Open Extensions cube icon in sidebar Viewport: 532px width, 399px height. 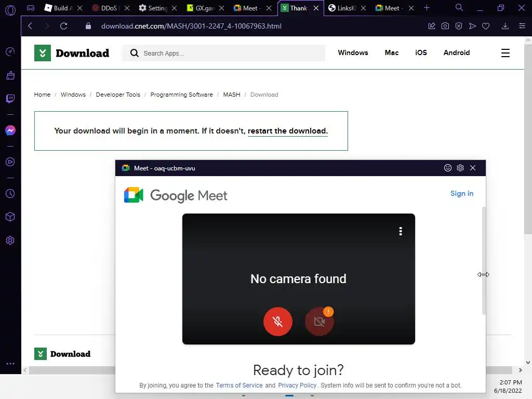(10, 217)
